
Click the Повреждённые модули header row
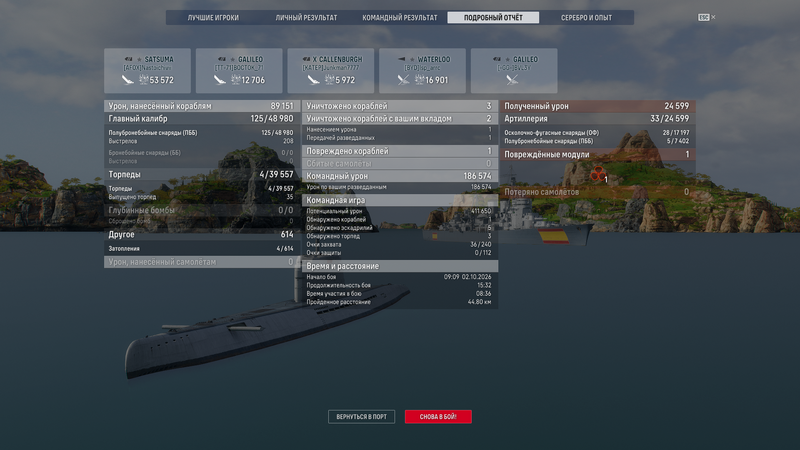click(x=597, y=155)
